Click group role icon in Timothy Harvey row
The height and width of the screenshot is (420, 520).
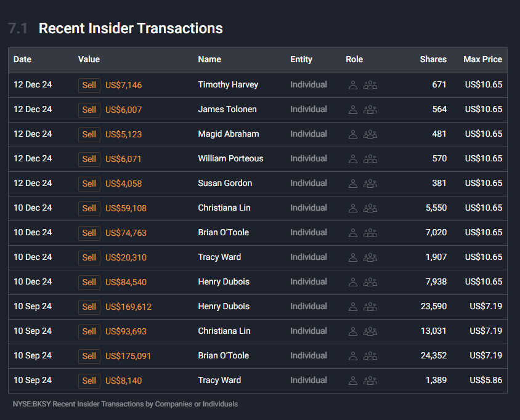(370, 85)
